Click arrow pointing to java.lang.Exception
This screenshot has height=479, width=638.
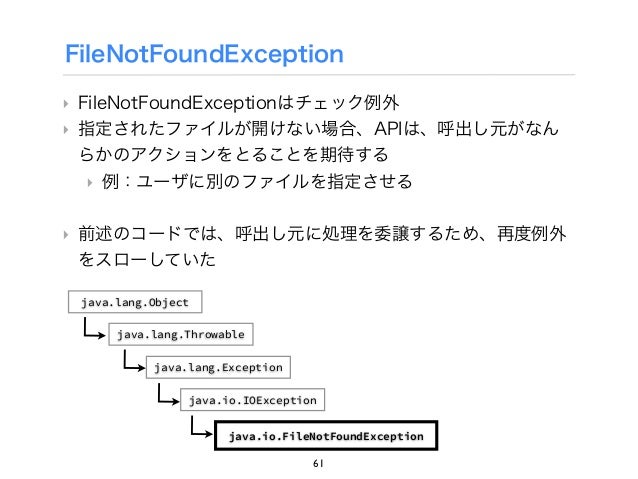(134, 361)
